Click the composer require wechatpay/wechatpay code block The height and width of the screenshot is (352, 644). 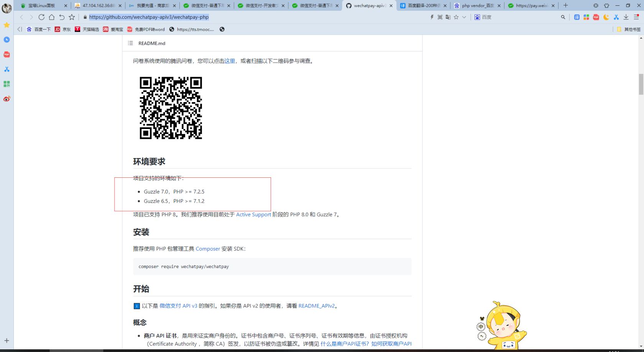click(x=272, y=266)
